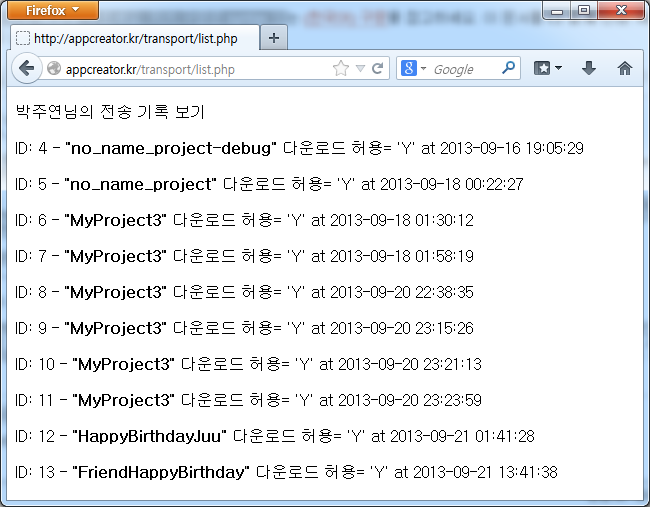Open the Bookmarks menu button
Screen dimensions: 650x507
[x=542, y=68]
